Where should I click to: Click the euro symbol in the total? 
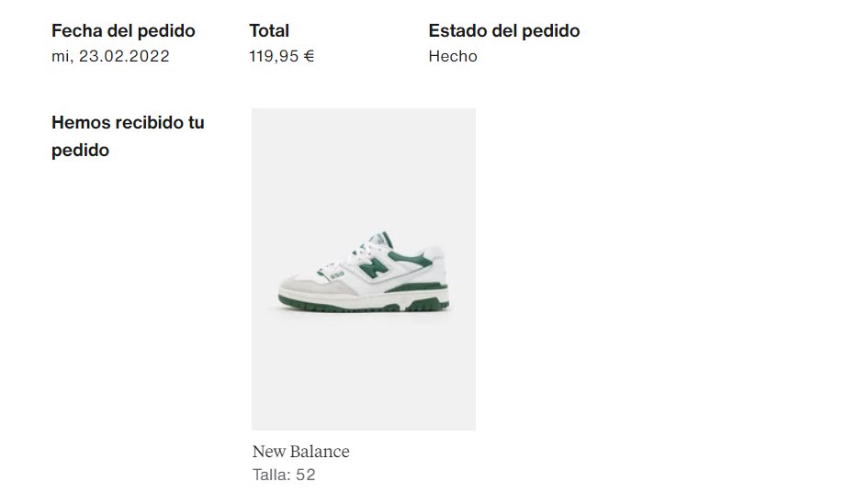309,56
